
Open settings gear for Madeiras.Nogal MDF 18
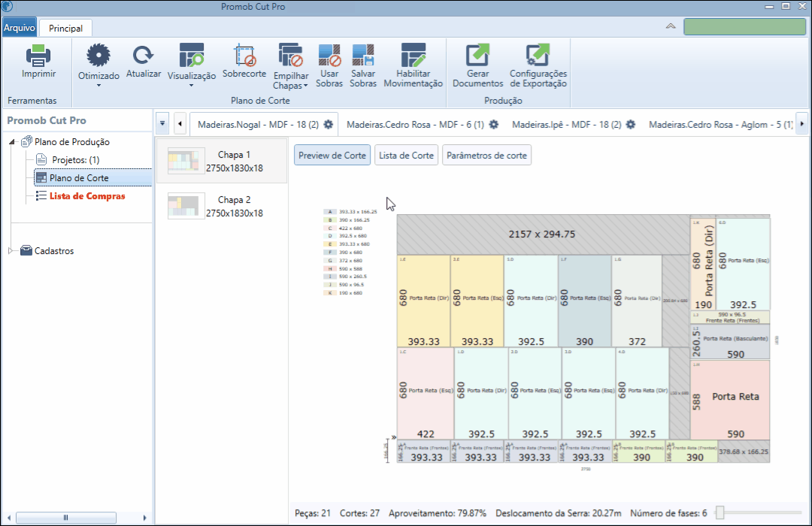coord(329,124)
